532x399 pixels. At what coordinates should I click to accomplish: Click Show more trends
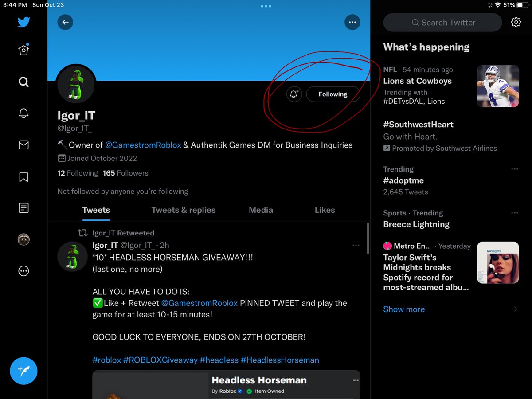point(404,309)
